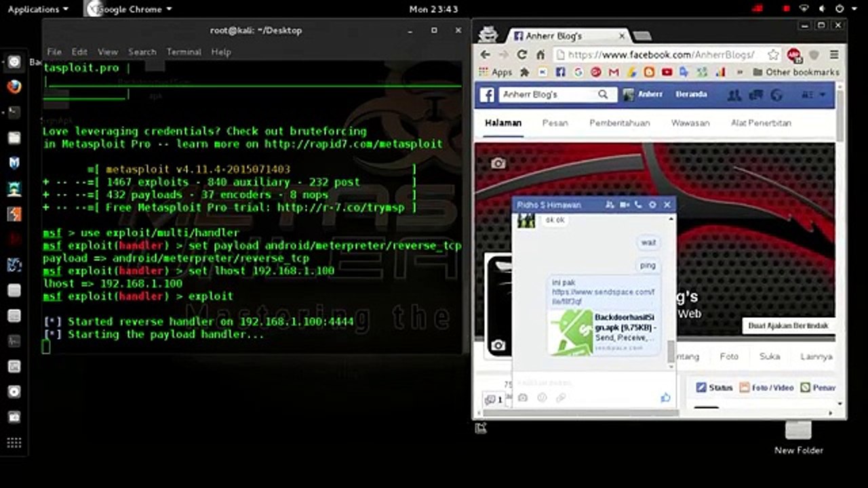Open the Beranda link in Facebook header
Viewport: 868px width, 488px height.
coord(691,94)
